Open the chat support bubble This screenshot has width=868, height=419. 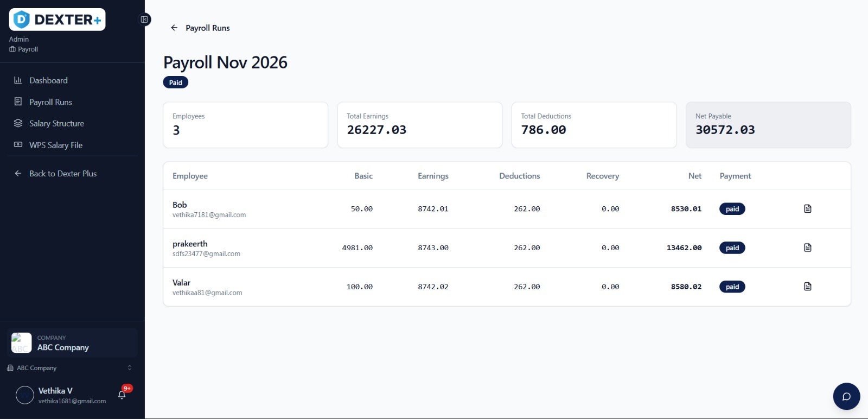pyautogui.click(x=846, y=396)
